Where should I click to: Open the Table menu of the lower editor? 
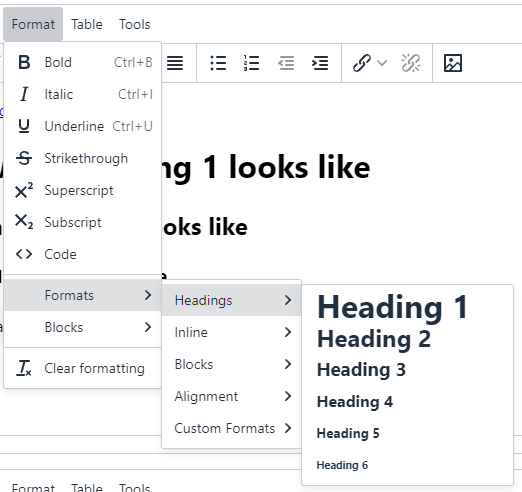click(87, 488)
